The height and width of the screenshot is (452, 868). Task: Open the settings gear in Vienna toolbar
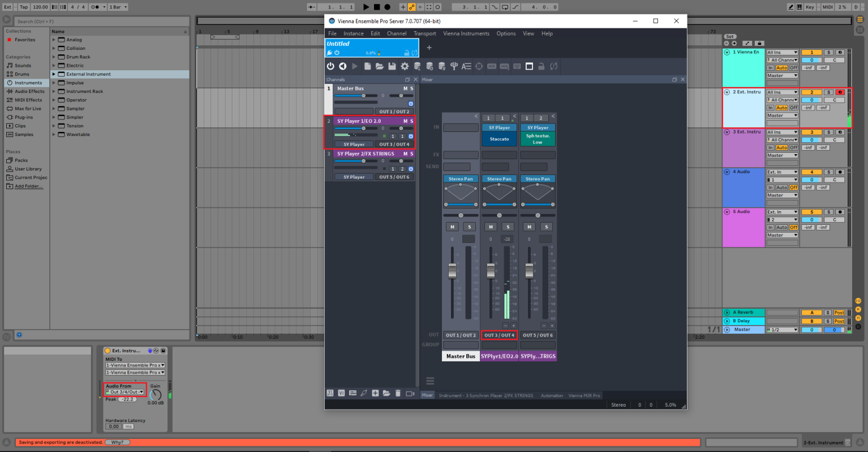(x=405, y=66)
